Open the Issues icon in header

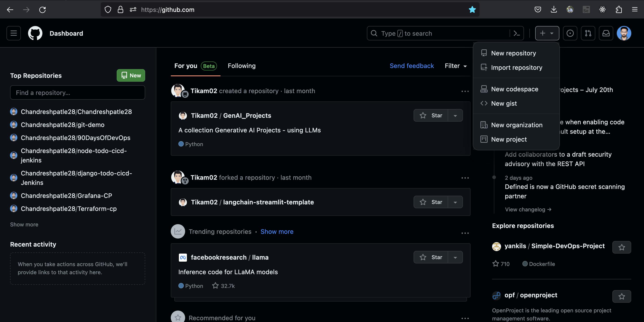click(x=570, y=33)
